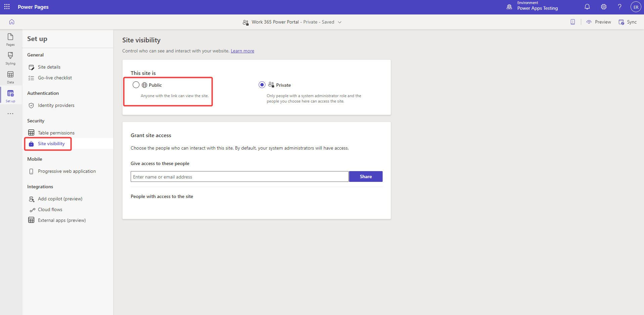Screen dimensions: 644x315
Task: Open the Data workspace
Action: click(x=10, y=77)
